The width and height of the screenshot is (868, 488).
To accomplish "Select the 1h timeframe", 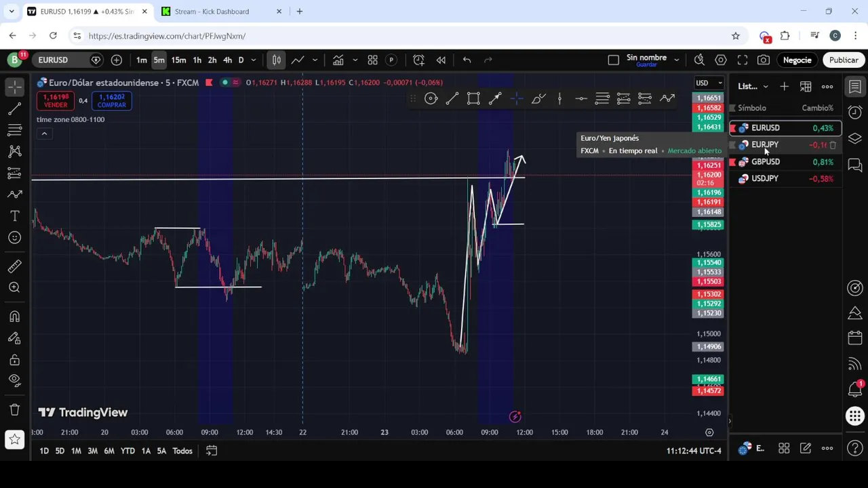I will click(x=197, y=60).
